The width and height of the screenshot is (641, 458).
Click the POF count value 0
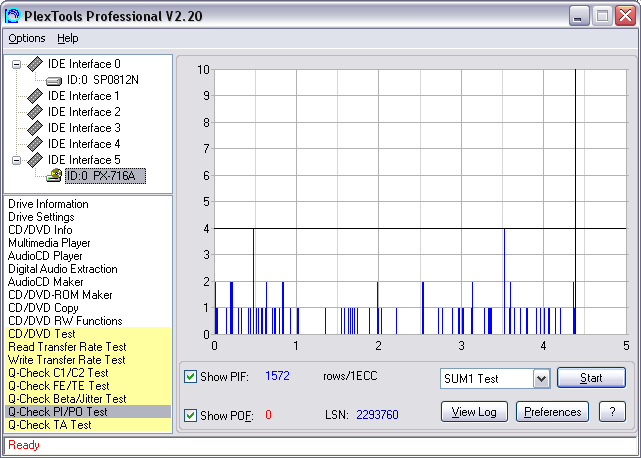(x=268, y=415)
